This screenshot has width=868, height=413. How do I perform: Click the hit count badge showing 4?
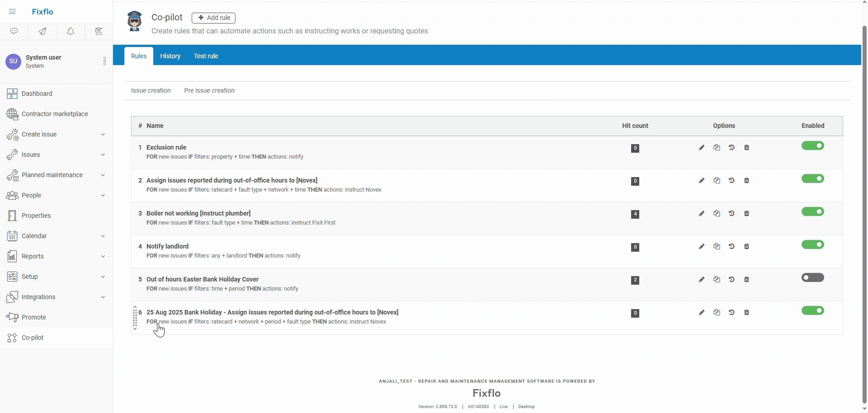click(x=635, y=214)
